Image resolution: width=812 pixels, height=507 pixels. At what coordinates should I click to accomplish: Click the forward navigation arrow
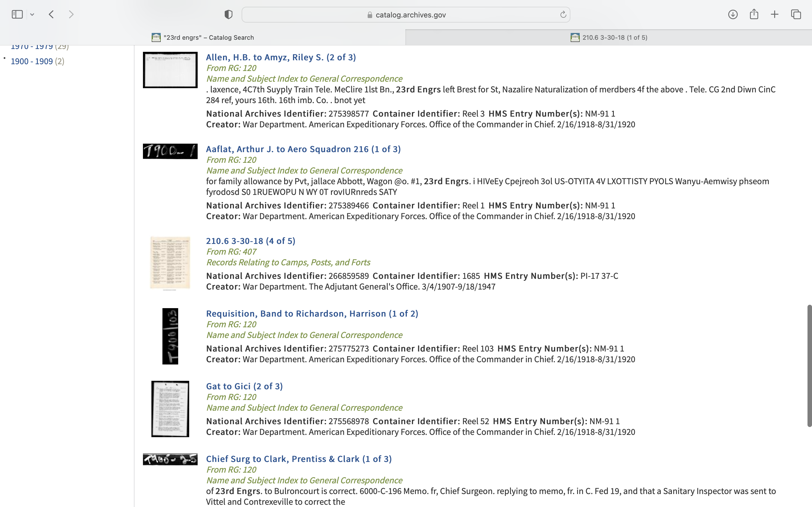pyautogui.click(x=71, y=14)
